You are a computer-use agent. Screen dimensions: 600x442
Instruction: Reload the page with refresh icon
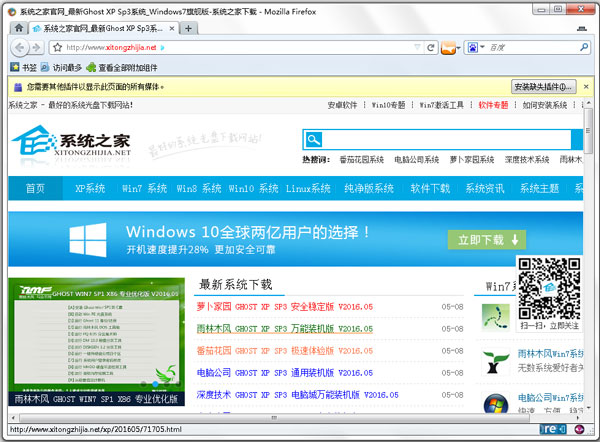431,47
